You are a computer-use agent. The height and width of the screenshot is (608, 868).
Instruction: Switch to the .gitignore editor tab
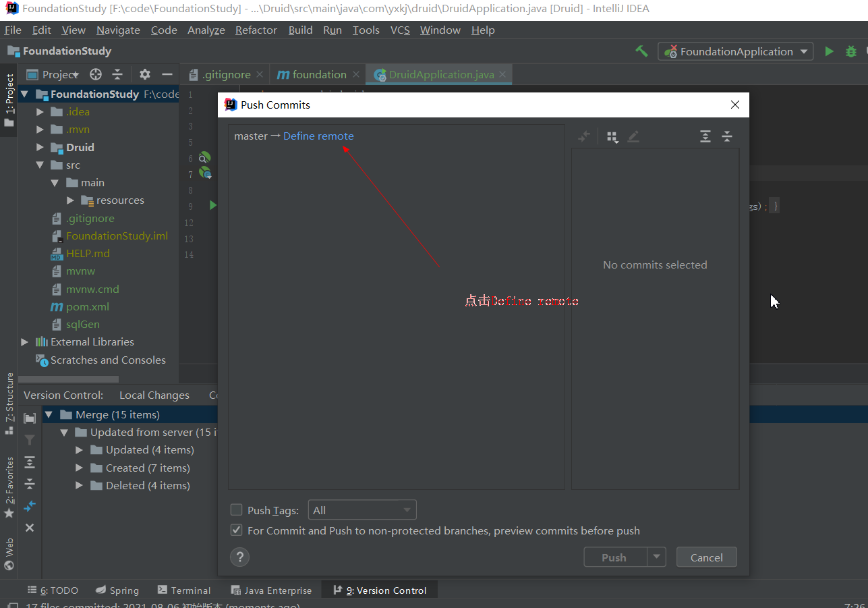click(227, 75)
